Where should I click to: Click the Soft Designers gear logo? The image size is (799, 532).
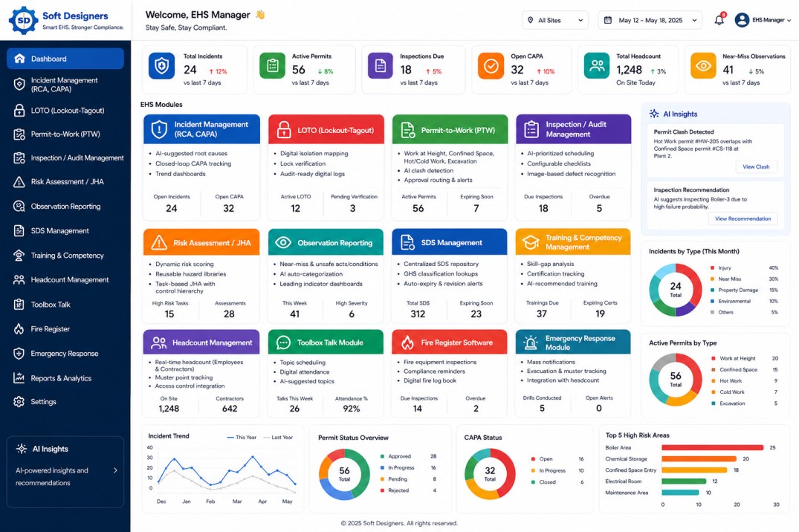pos(24,20)
